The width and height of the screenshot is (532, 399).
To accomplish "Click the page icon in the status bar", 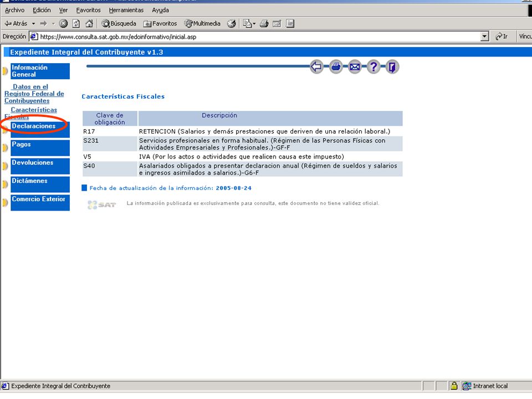I will click(5, 386).
